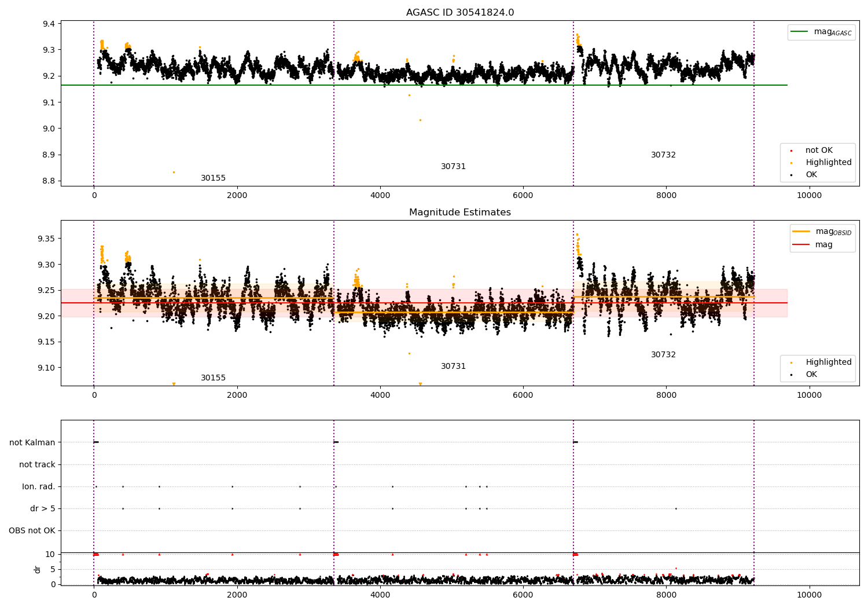This screenshot has height=608, width=868.
Task: Select the red 'mag' legend entry
Action: click(812, 245)
